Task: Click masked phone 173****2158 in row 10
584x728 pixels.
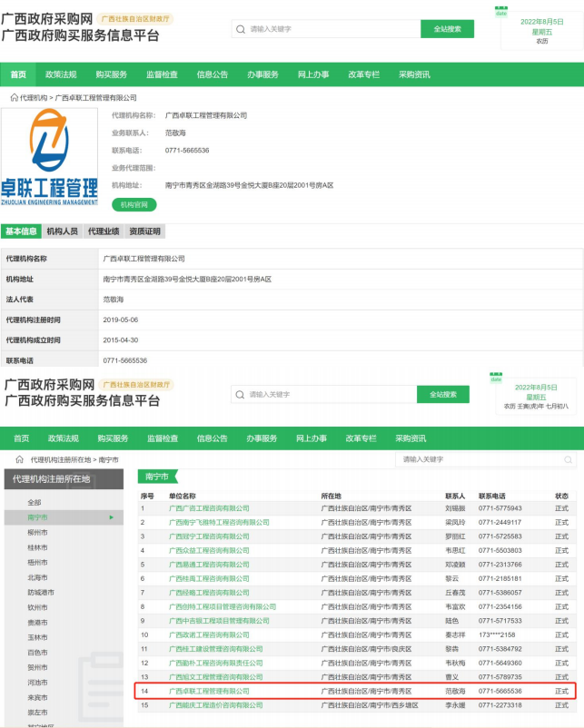Action: (x=497, y=635)
